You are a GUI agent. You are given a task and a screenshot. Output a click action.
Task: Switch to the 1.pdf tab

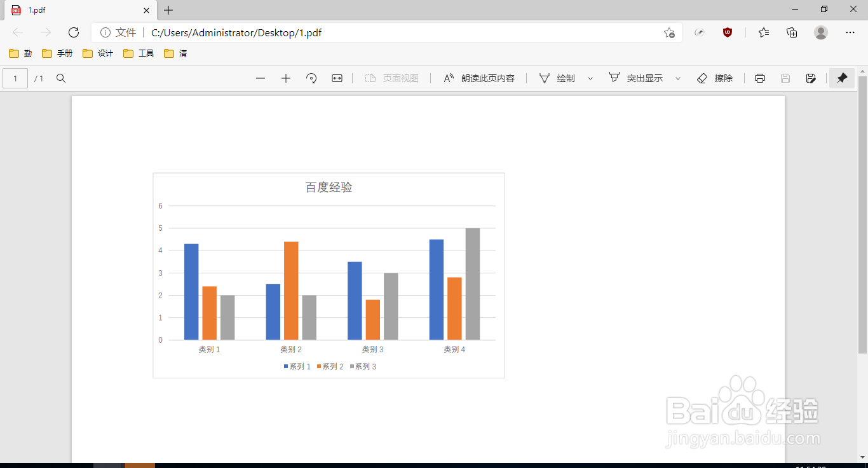[76, 10]
